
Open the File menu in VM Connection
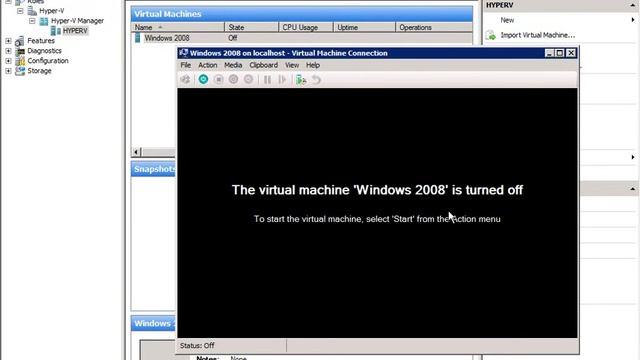(x=186, y=65)
